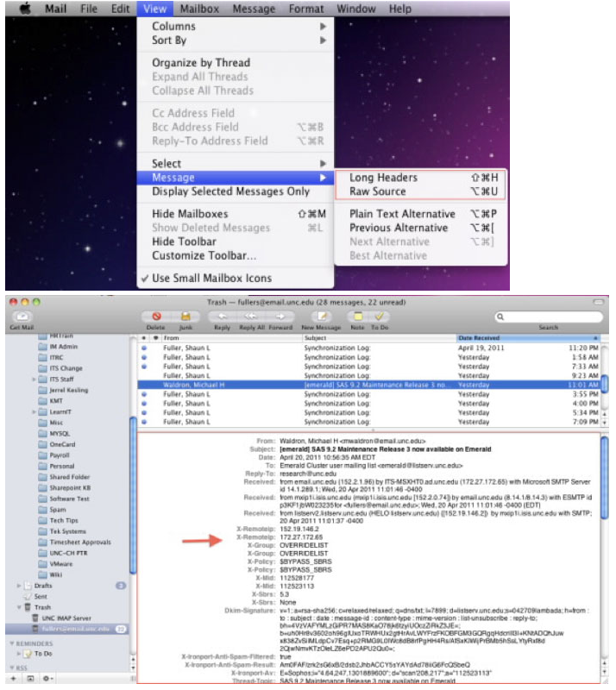Open Customize Toolbar... dialog

coord(236,256)
